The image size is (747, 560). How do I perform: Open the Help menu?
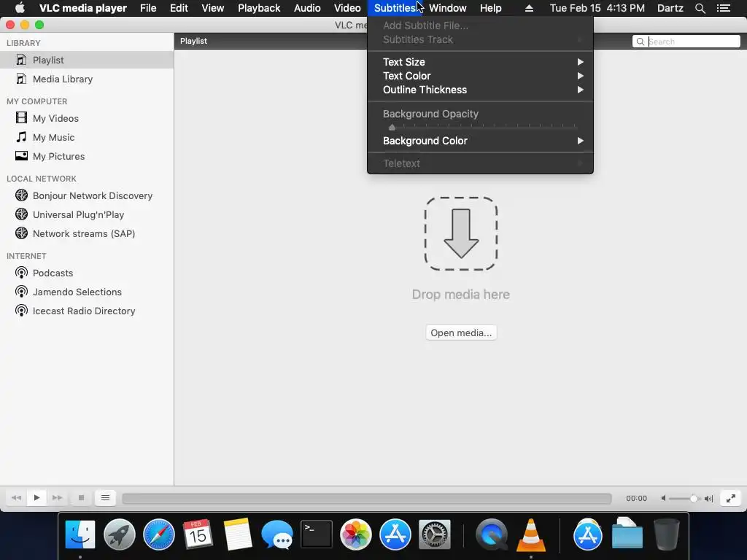(x=491, y=8)
